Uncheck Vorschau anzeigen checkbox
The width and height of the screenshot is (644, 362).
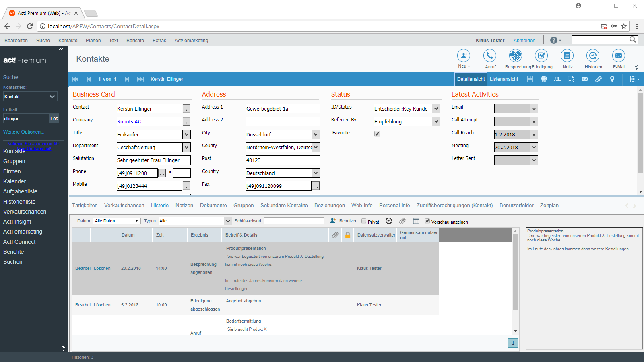tap(427, 221)
